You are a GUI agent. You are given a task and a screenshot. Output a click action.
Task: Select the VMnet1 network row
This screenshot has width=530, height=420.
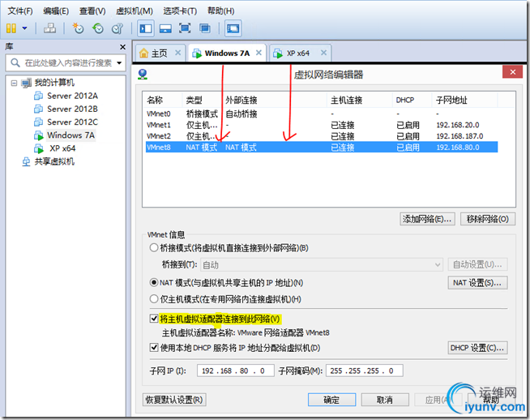[322, 125]
